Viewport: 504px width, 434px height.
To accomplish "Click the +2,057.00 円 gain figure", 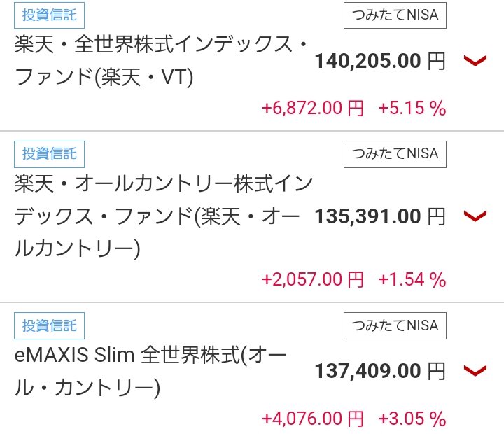I will pos(313,280).
